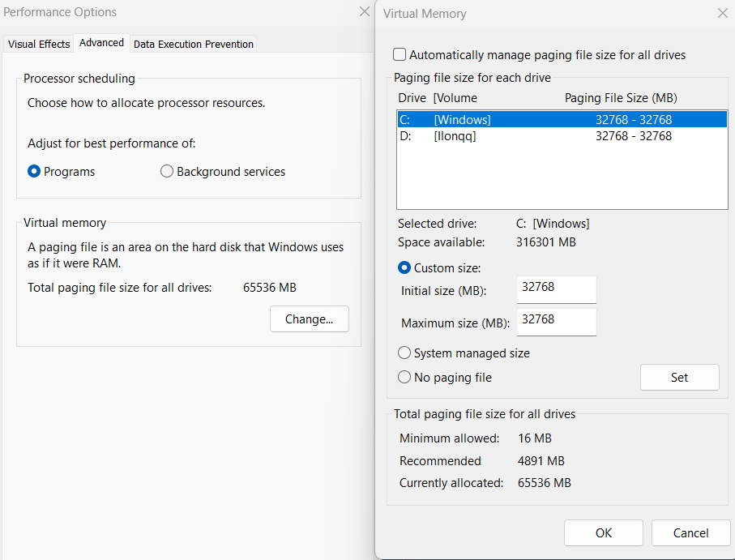This screenshot has width=735, height=560.
Task: Click the Change... virtual memory button
Action: coord(309,319)
